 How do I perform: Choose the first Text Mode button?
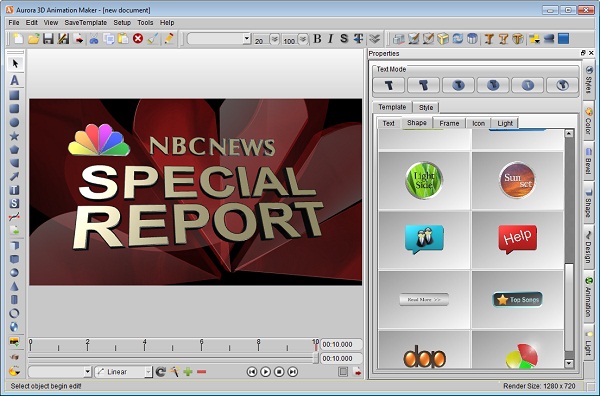[x=388, y=85]
